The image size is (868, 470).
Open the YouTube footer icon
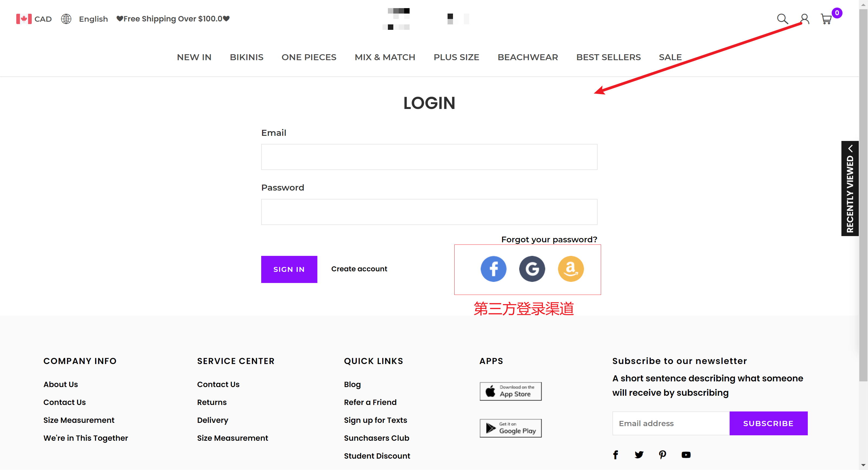point(686,455)
